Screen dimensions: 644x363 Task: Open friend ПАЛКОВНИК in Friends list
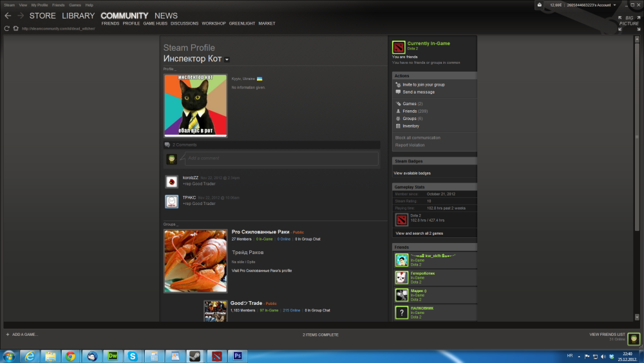[435, 313]
